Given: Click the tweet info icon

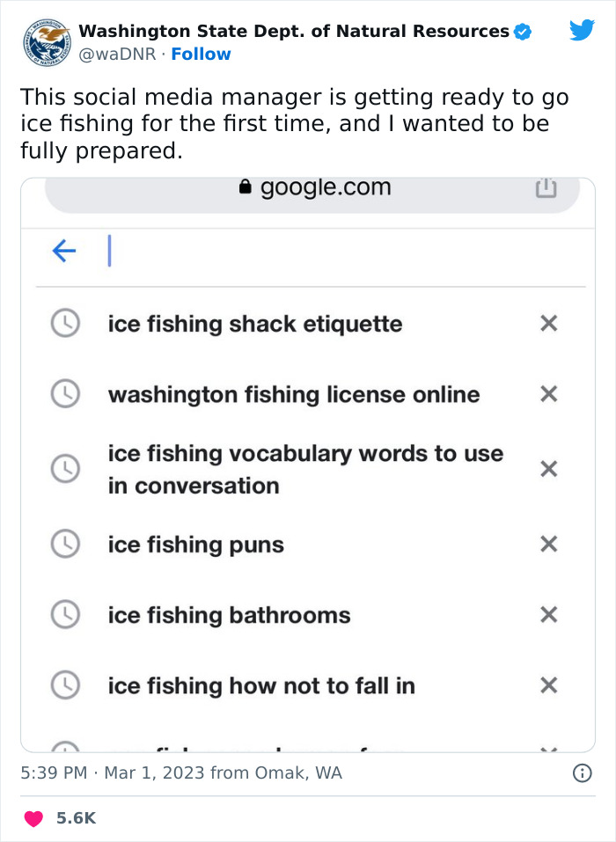Looking at the screenshot, I should tap(582, 773).
